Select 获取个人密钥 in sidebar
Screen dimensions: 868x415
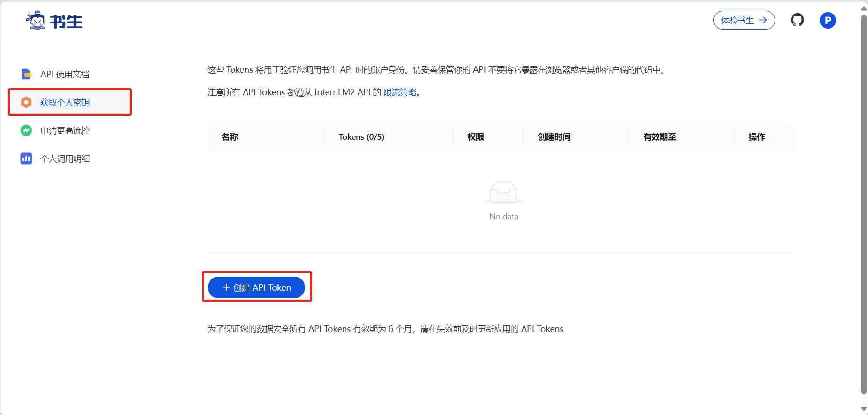[x=70, y=102]
